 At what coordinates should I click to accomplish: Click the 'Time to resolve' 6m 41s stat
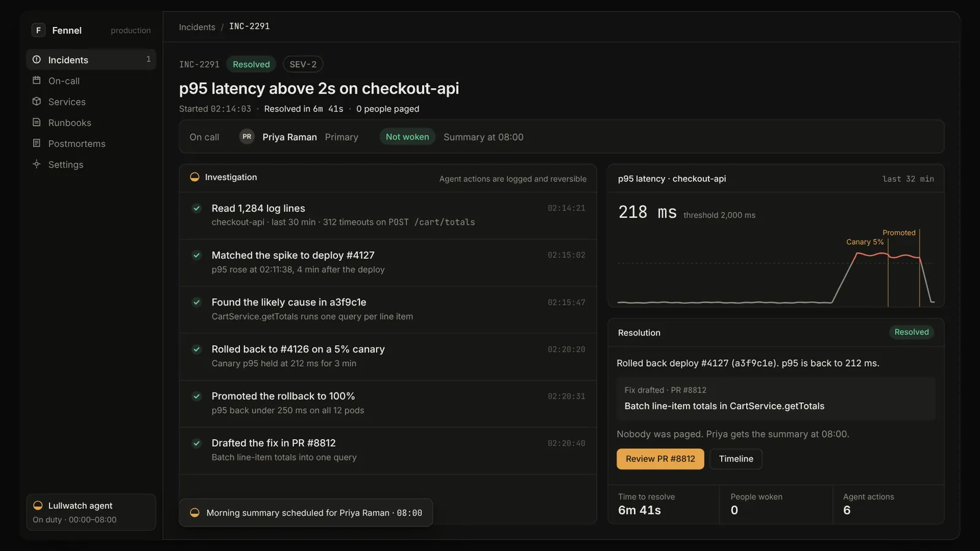point(663,504)
